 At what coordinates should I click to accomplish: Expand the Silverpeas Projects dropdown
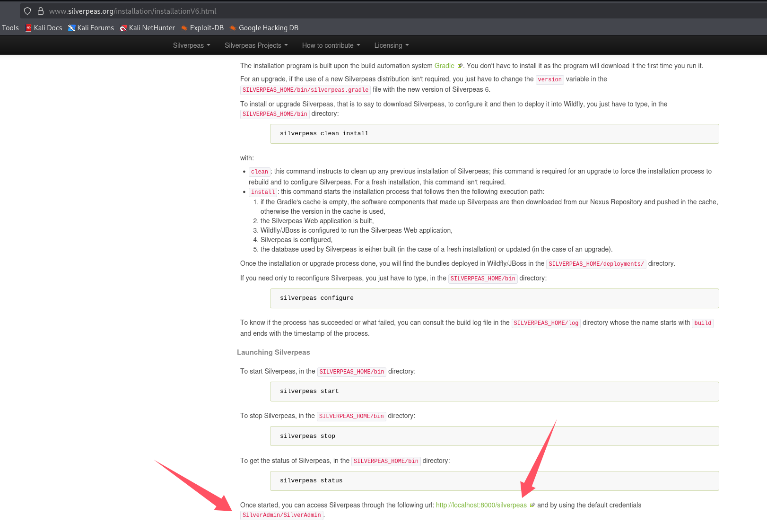pyautogui.click(x=256, y=45)
